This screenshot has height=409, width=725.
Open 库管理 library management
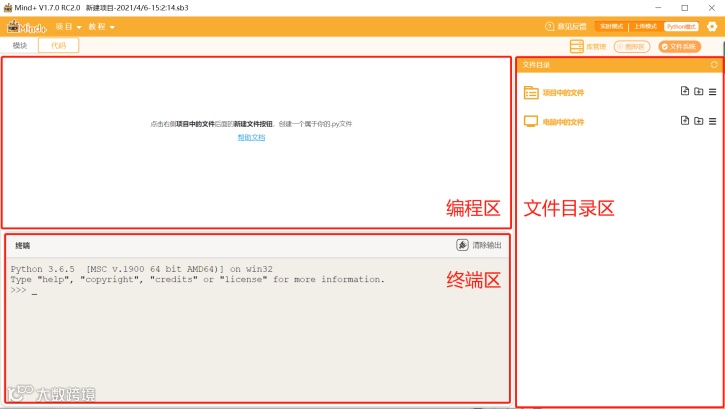pos(588,46)
